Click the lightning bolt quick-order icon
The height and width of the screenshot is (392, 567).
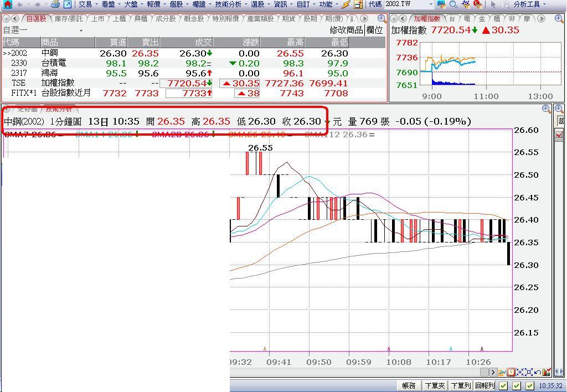[x=346, y=4]
